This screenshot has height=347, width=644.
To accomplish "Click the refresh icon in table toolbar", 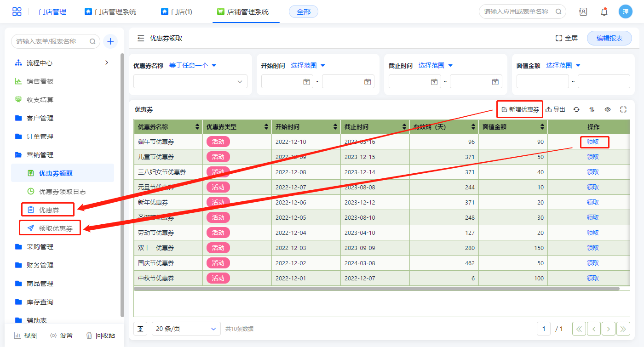I will pyautogui.click(x=576, y=109).
